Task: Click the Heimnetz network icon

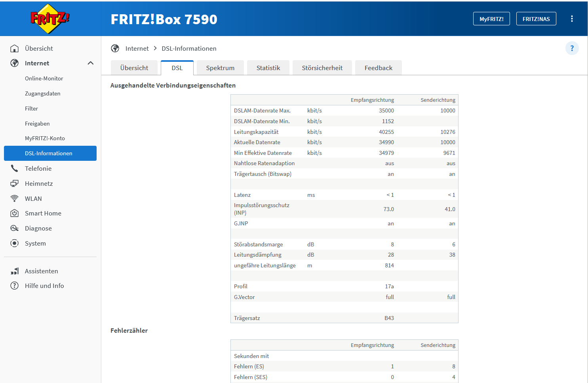Action: (x=15, y=183)
